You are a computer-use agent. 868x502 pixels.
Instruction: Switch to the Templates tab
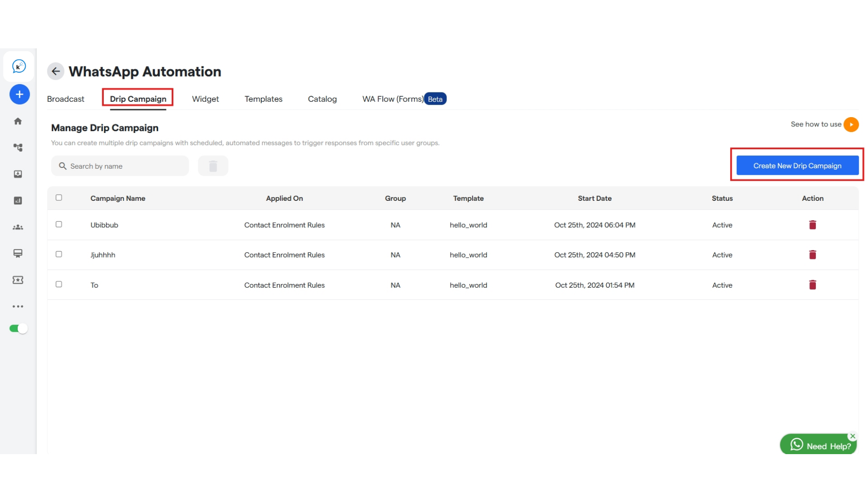(x=264, y=99)
